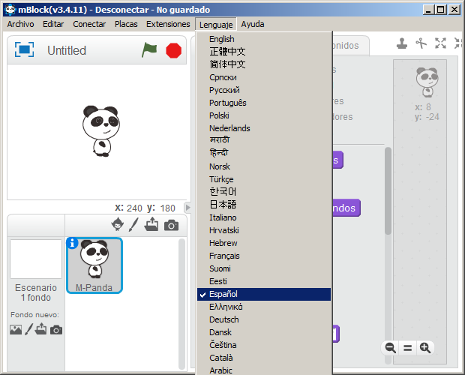
Task: Choose new sprite from library icon
Action: point(118,225)
